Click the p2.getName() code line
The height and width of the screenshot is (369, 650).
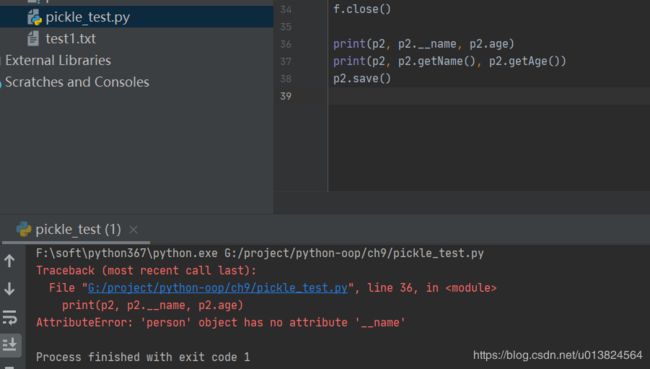point(449,61)
